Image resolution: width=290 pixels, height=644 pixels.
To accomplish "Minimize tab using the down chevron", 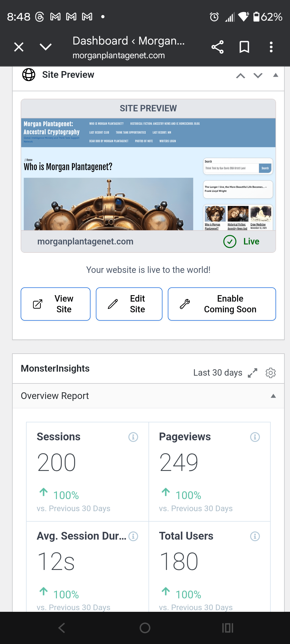I will pos(45,47).
